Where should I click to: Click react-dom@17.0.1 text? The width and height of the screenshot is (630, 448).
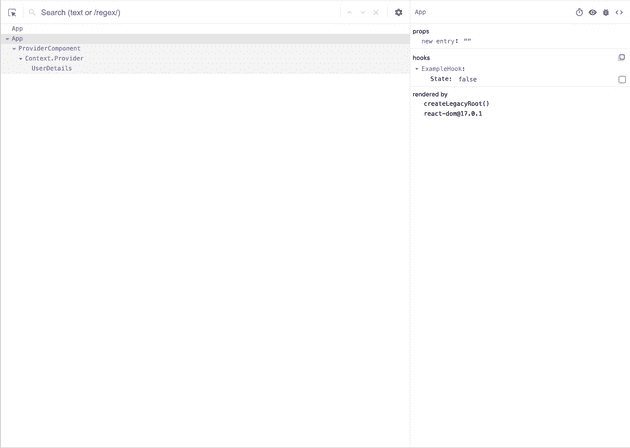(x=453, y=114)
